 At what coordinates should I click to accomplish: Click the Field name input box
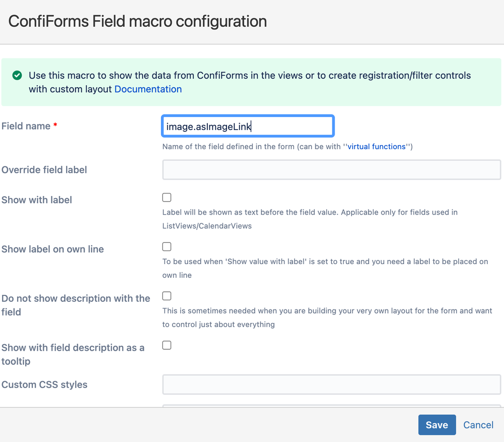click(248, 126)
